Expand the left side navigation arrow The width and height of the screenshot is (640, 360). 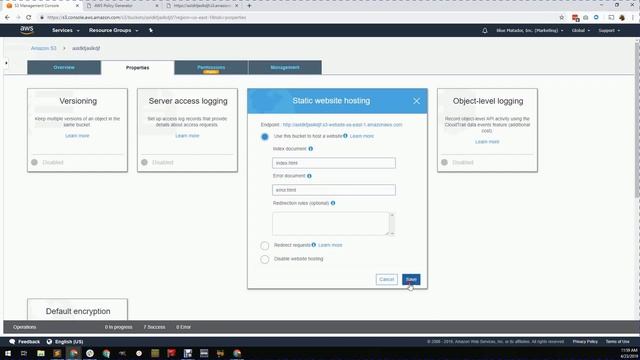pos(6,63)
